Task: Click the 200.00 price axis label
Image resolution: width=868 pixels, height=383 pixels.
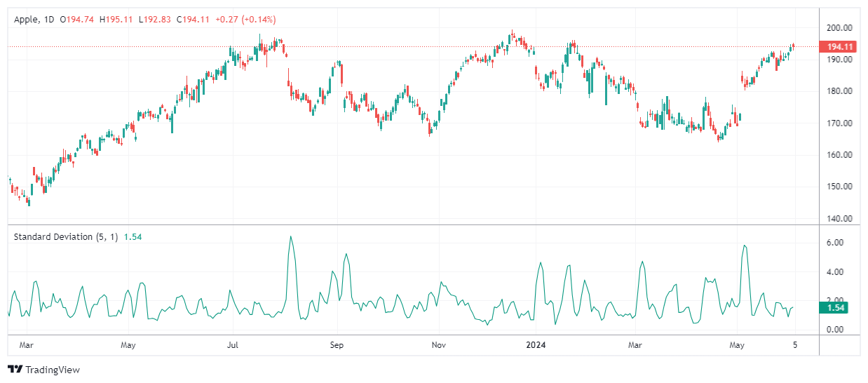Action: pos(839,28)
